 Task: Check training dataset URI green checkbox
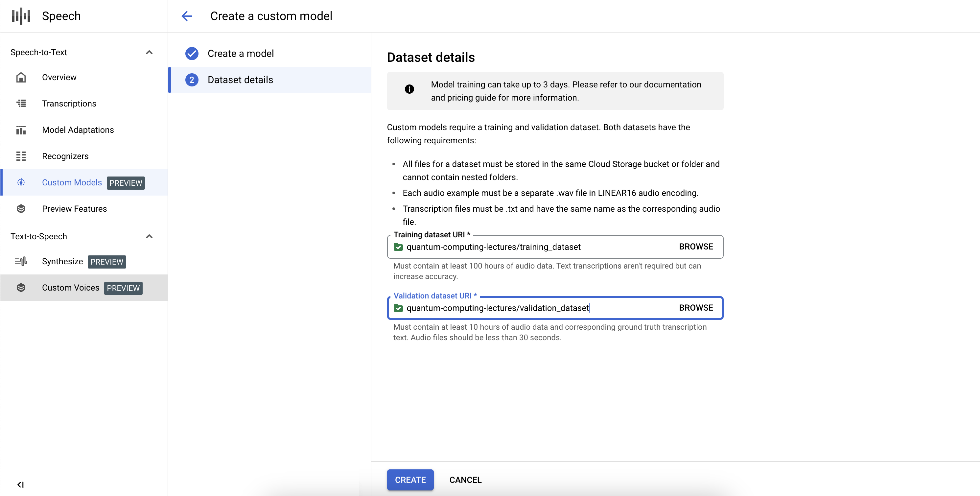[398, 246]
